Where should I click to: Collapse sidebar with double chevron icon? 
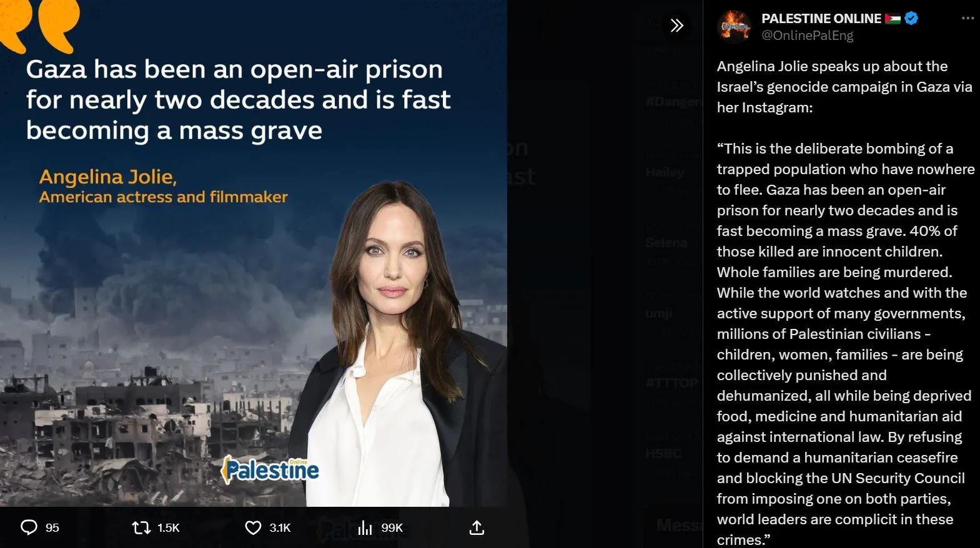click(x=677, y=26)
